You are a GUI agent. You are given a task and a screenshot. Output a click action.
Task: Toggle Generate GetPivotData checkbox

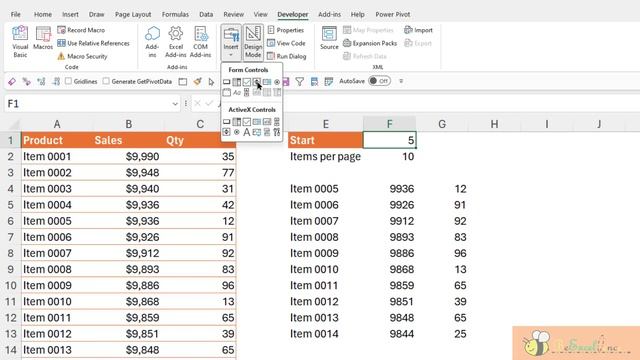(106, 81)
